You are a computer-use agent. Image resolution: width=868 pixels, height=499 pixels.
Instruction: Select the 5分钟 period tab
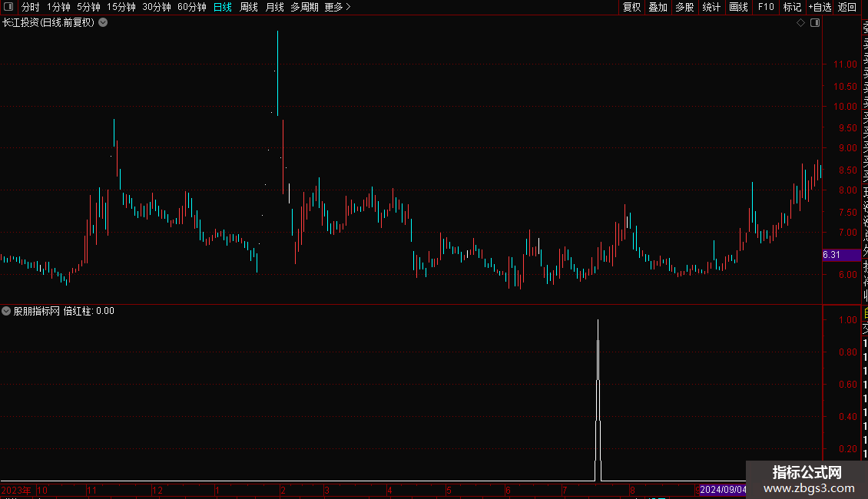click(x=88, y=7)
